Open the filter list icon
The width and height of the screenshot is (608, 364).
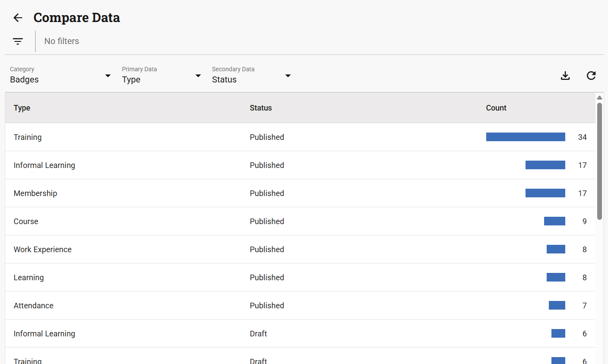[x=18, y=41]
